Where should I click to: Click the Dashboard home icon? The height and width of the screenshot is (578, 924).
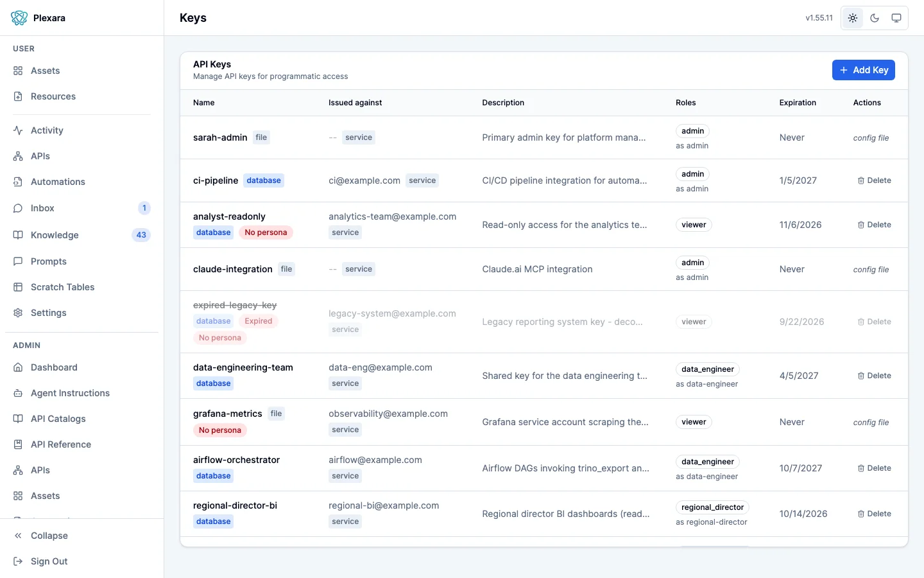coord(18,367)
